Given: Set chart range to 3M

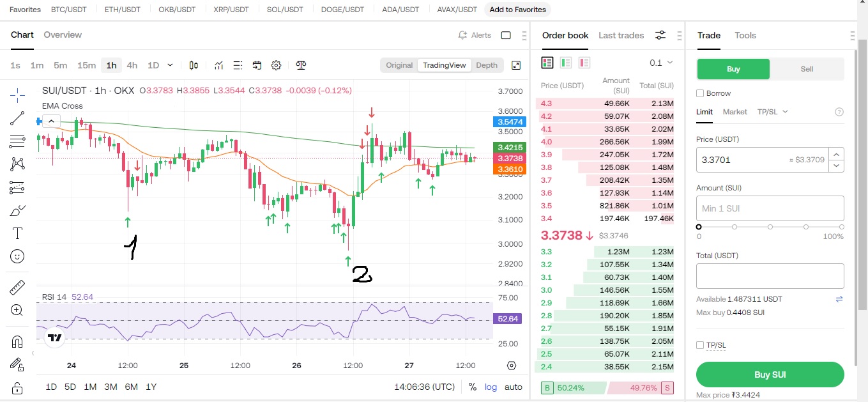Looking at the screenshot, I should coord(110,387).
